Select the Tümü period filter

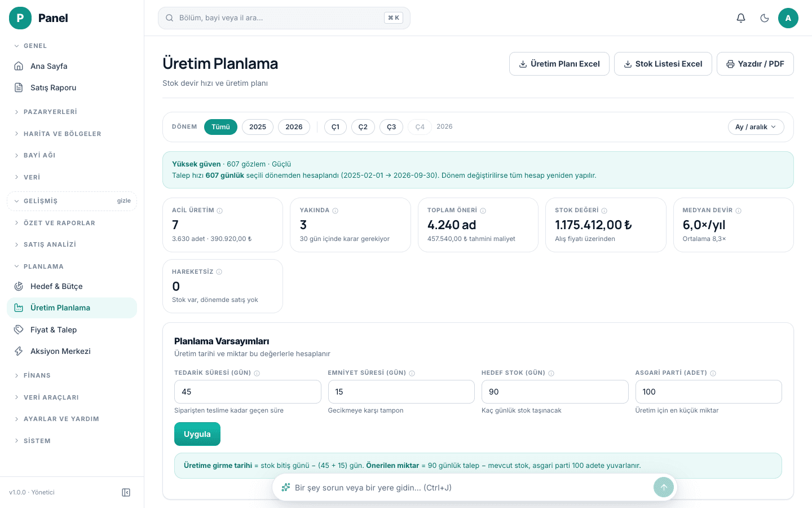click(220, 127)
